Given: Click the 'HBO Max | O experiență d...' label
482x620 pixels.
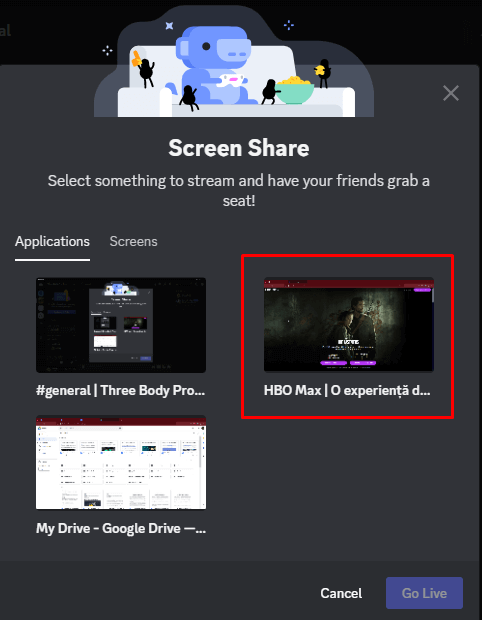Looking at the screenshot, I should click(347, 391).
